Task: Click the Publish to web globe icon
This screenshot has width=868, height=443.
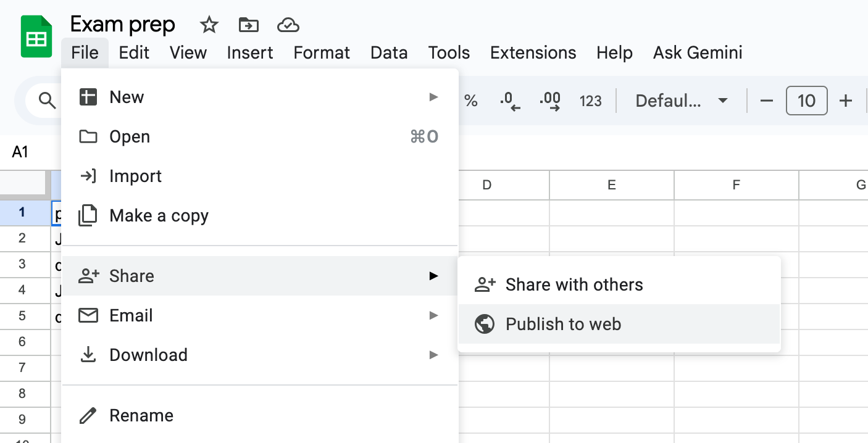Action: [x=485, y=323]
